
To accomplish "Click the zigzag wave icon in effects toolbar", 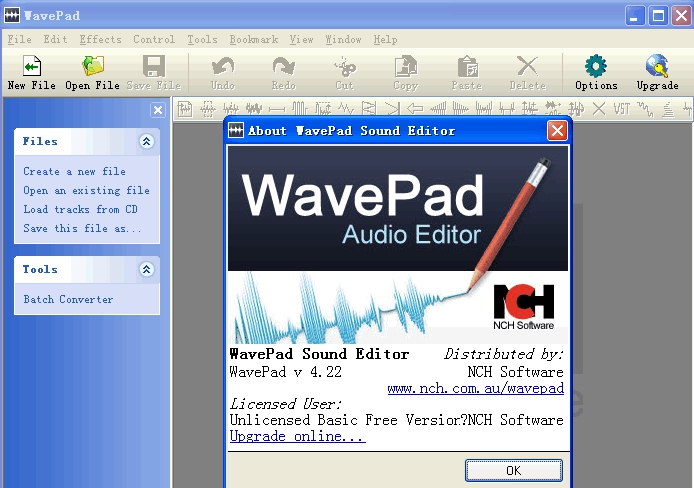I will point(346,108).
